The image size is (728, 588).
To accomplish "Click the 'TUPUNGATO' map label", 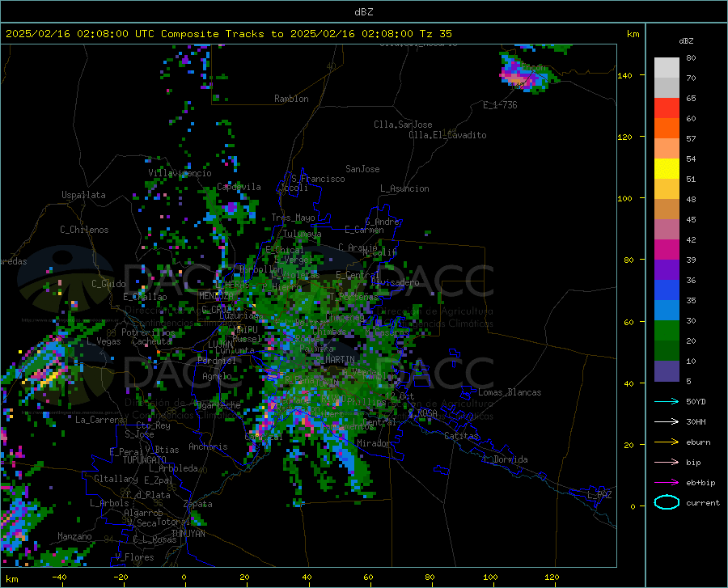I will (145, 460).
